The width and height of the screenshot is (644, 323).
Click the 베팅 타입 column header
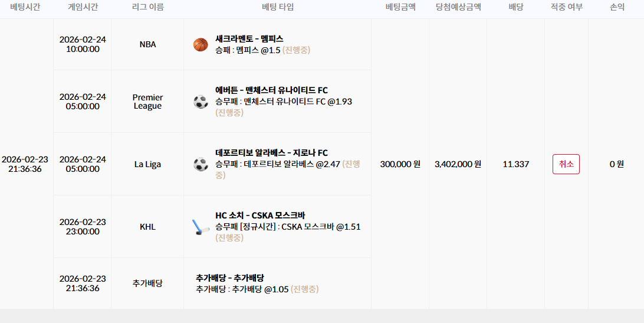(x=278, y=7)
